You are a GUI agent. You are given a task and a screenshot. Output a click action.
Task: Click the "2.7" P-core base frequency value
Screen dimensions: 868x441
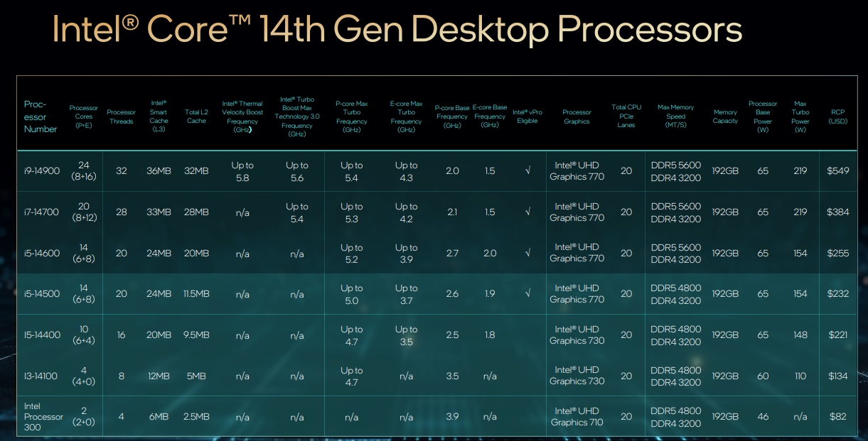(452, 253)
